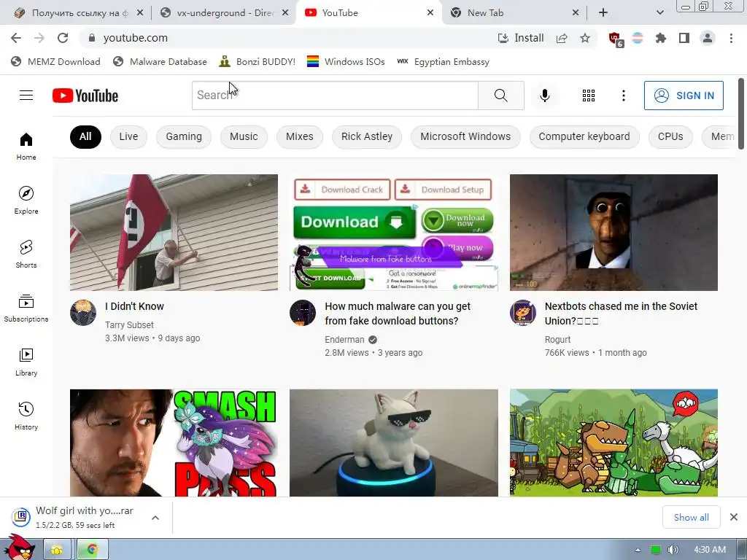Viewport: 747px width, 560px height.
Task: Click Show all downloads
Action: (x=692, y=517)
